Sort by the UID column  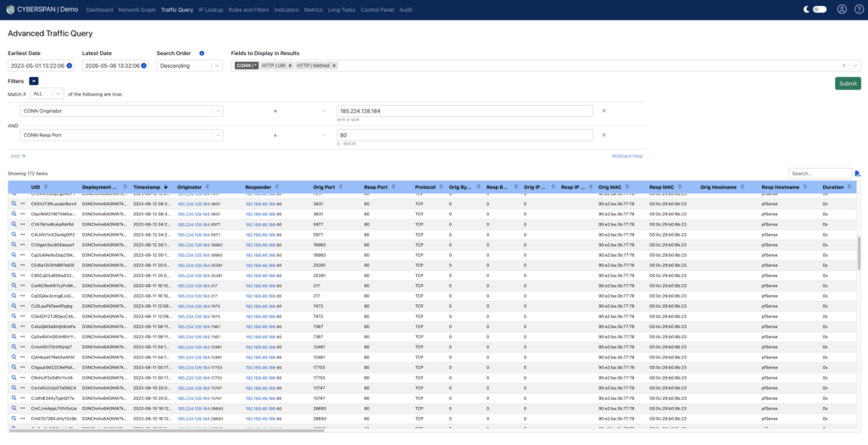[46, 187]
